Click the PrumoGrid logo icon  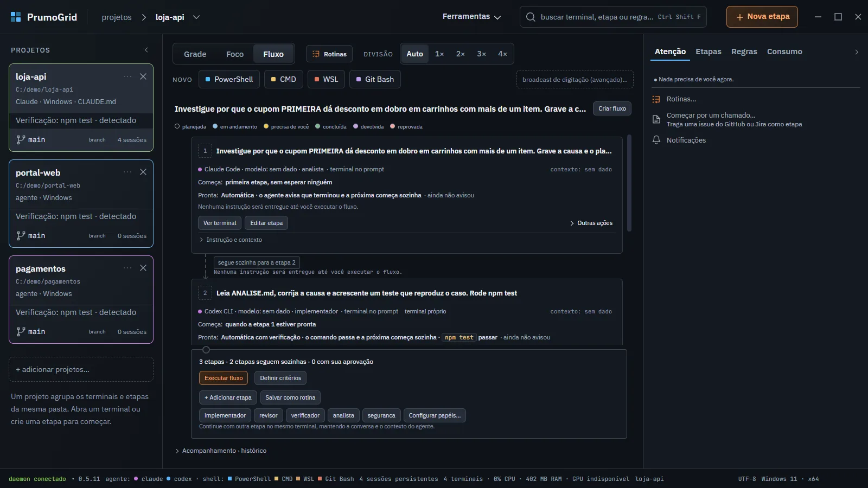click(x=16, y=17)
